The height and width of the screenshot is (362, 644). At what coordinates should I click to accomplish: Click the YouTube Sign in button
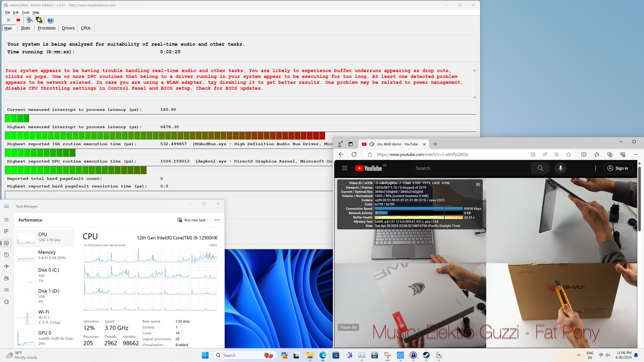pos(618,168)
